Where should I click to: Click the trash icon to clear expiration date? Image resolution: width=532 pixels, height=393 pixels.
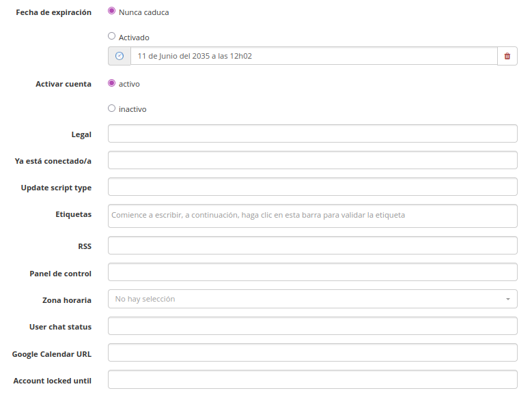click(507, 56)
